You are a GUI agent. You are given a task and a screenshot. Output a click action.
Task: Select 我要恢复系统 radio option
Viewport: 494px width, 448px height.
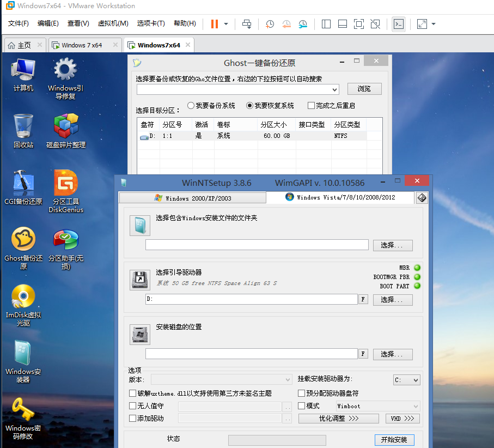pos(249,105)
